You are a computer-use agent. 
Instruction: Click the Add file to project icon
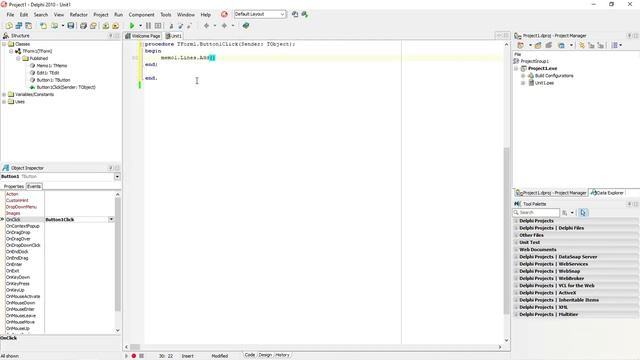coord(106,26)
